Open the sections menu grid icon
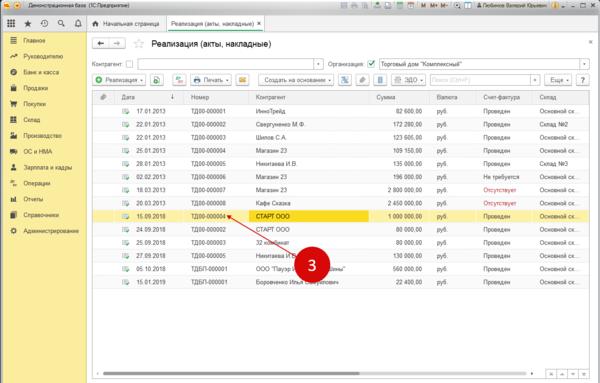Viewport: 600px width, 383px height. (11, 24)
